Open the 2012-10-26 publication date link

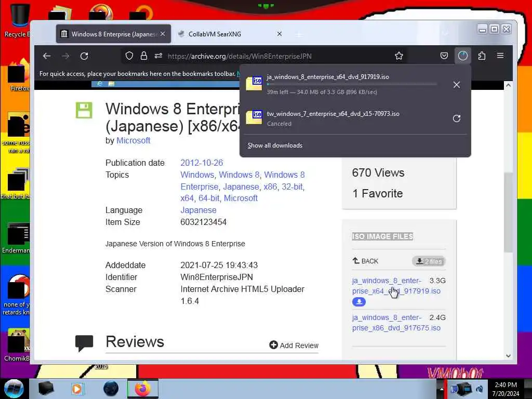[x=202, y=163]
